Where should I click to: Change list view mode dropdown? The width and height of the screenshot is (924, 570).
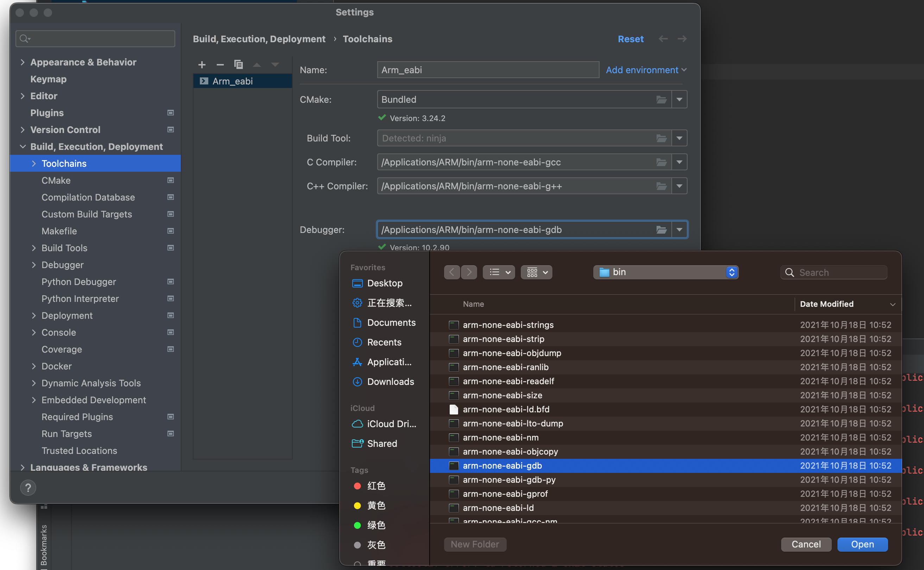[x=499, y=272]
